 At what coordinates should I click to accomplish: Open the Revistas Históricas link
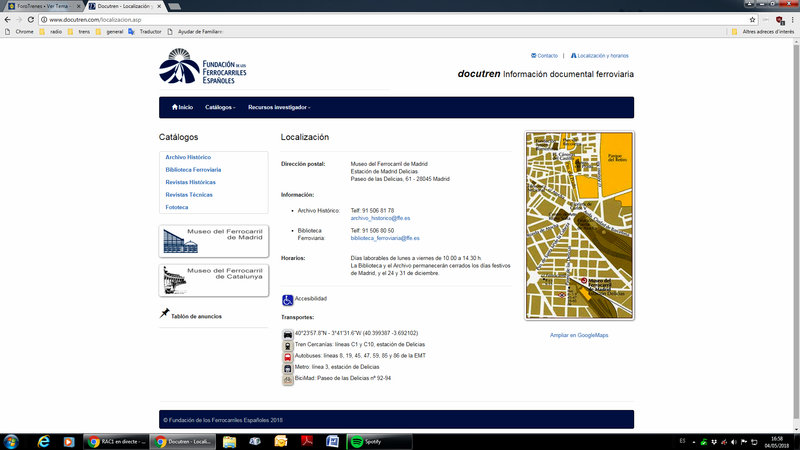tap(190, 182)
